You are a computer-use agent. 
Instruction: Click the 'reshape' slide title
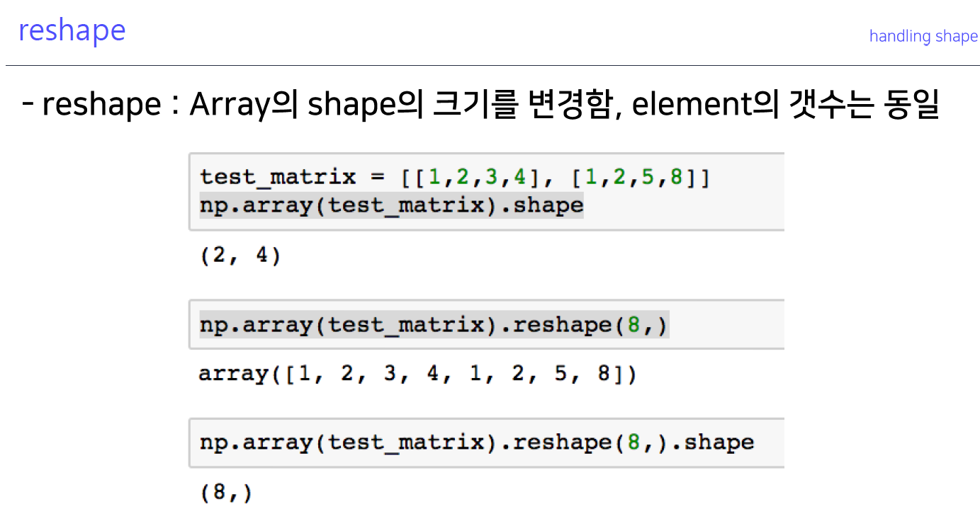72,31
